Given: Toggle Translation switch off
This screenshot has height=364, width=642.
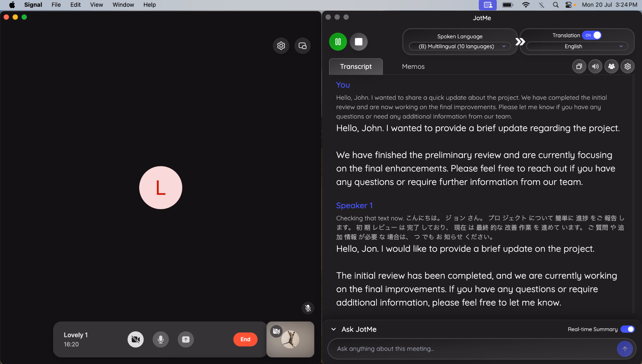Looking at the screenshot, I should (592, 35).
